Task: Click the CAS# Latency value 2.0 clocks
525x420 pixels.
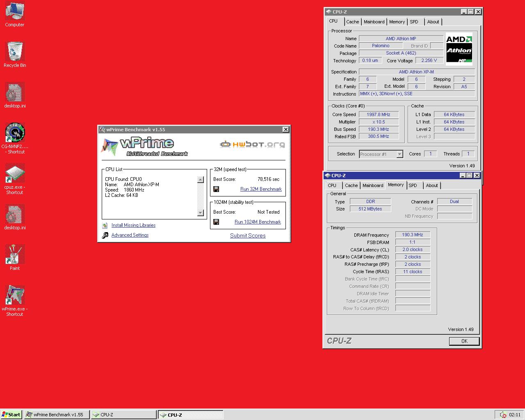Action: tap(413, 249)
